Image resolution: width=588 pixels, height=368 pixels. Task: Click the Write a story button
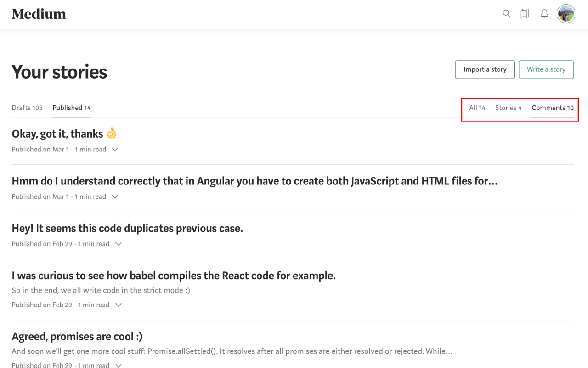546,69
